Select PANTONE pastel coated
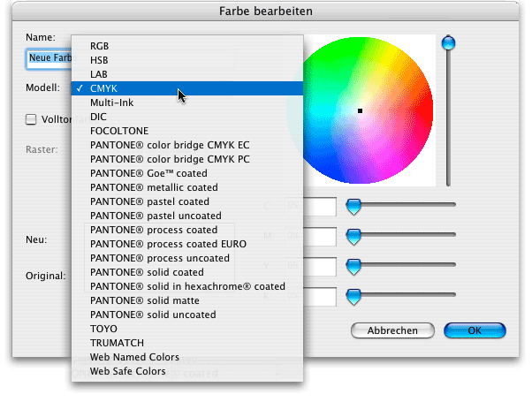Image resolution: width=532 pixels, height=402 pixels. (187, 201)
